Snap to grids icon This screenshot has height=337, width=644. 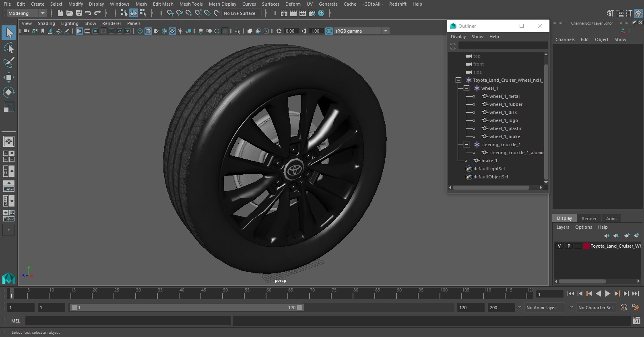click(170, 13)
